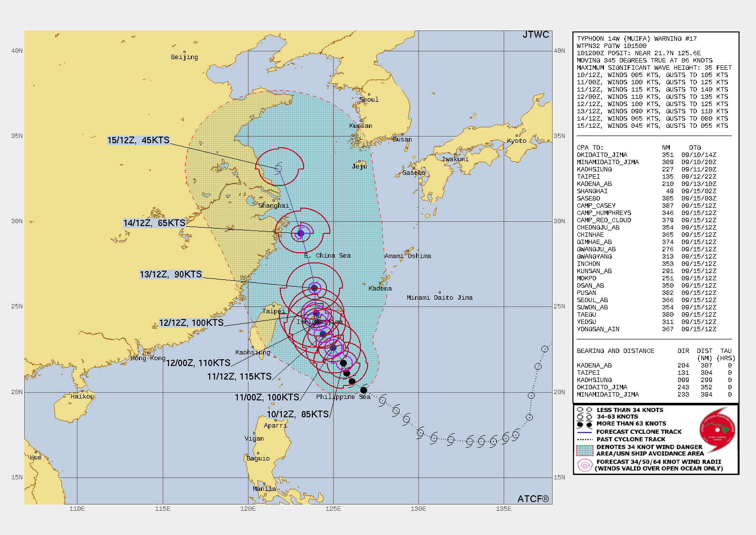Click the 'E. China Sea' map label
This screenshot has width=756, height=535.
click(327, 256)
